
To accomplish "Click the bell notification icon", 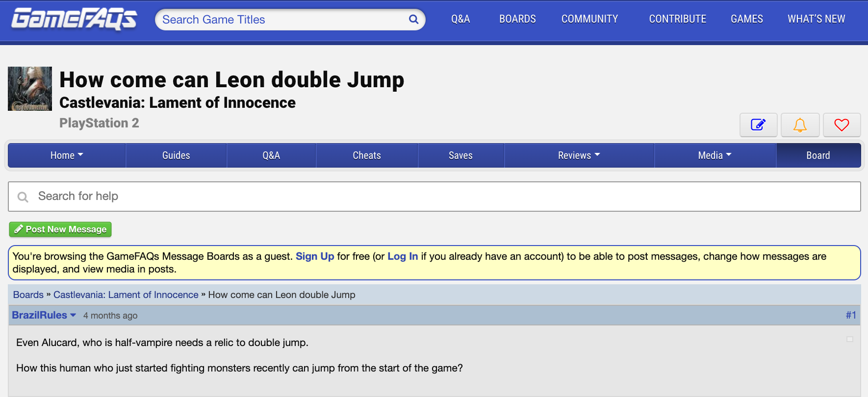I will click(x=800, y=125).
